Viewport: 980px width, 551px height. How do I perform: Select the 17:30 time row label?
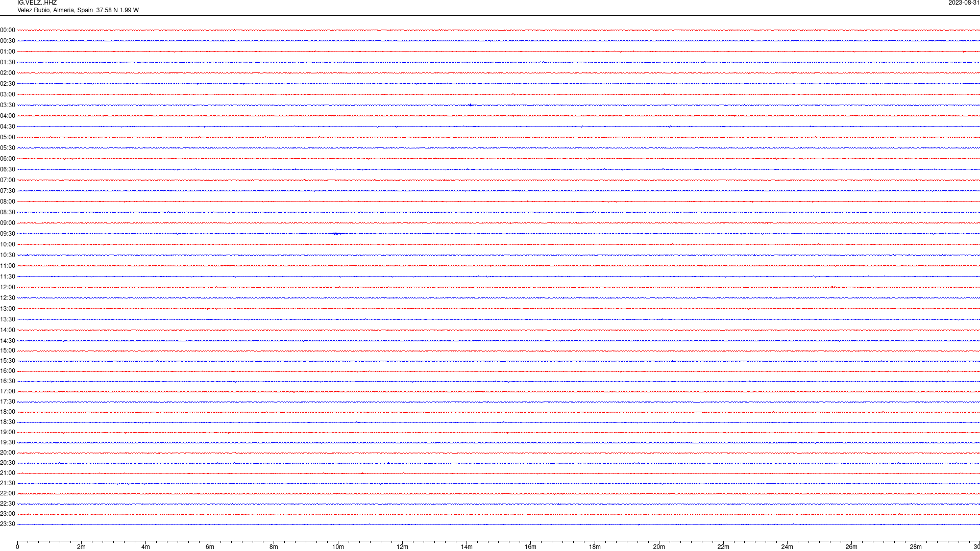pyautogui.click(x=8, y=402)
